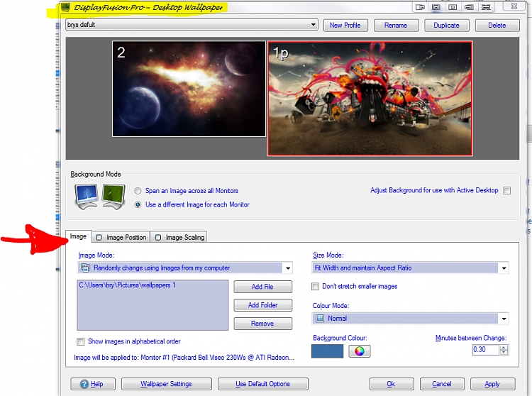
Task: Enable Show images in alphabetical order
Action: [80, 341]
